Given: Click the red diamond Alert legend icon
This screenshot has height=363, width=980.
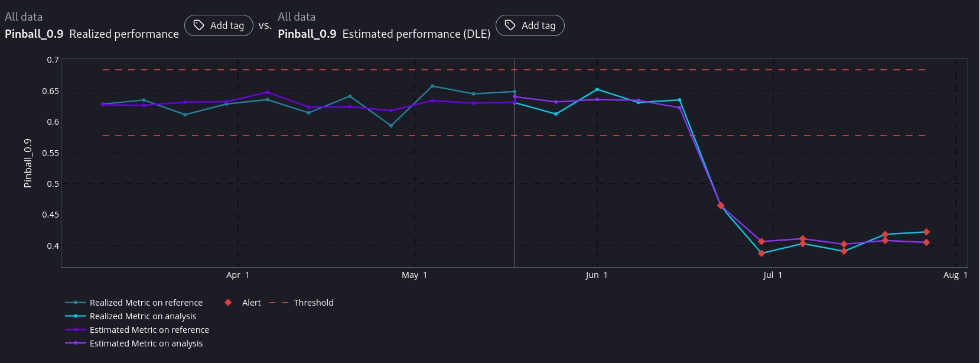Looking at the screenshot, I should pyautogui.click(x=228, y=303).
